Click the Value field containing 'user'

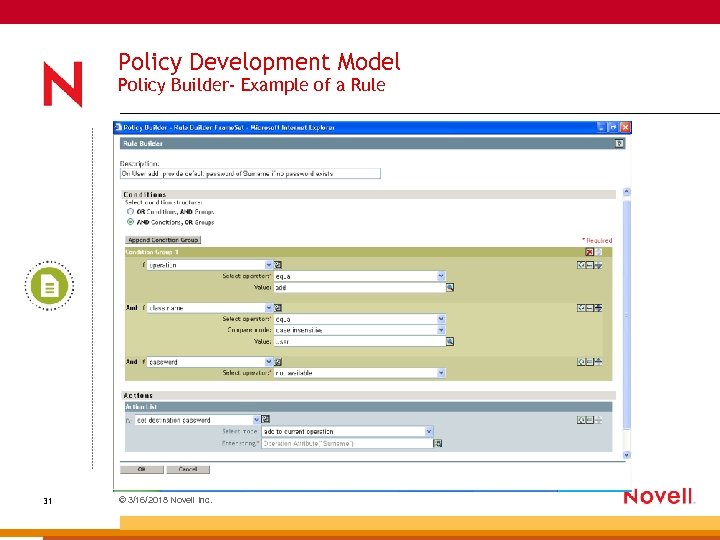pos(360,342)
